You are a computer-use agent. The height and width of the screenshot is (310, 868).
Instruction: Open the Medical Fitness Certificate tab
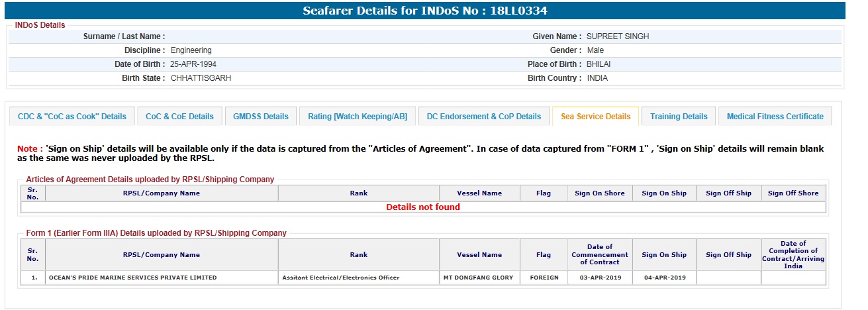coord(775,117)
